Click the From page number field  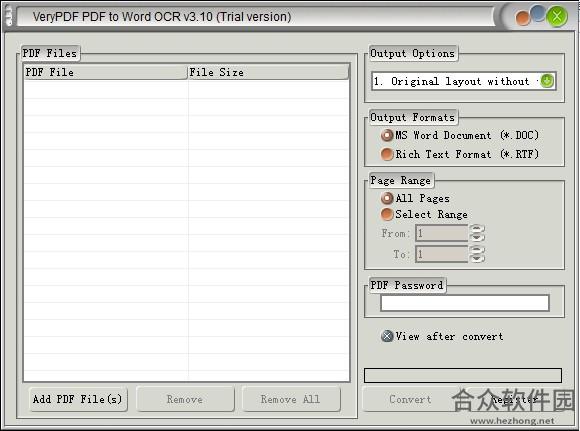coord(442,233)
